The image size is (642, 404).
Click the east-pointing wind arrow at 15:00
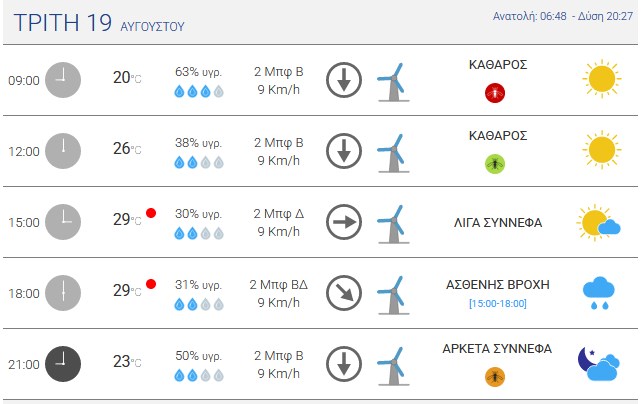[344, 222]
